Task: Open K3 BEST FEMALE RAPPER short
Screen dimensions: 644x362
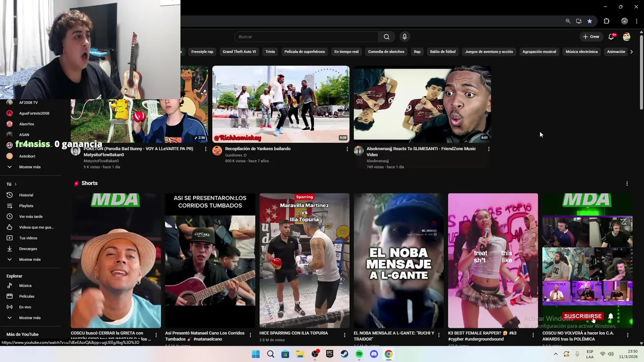Action: 493,260
